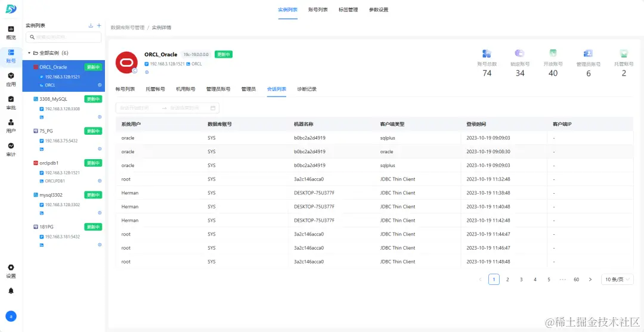This screenshot has width=644, height=332.
Task: Open the 帐号列表 sub-tab
Action: [x=125, y=89]
